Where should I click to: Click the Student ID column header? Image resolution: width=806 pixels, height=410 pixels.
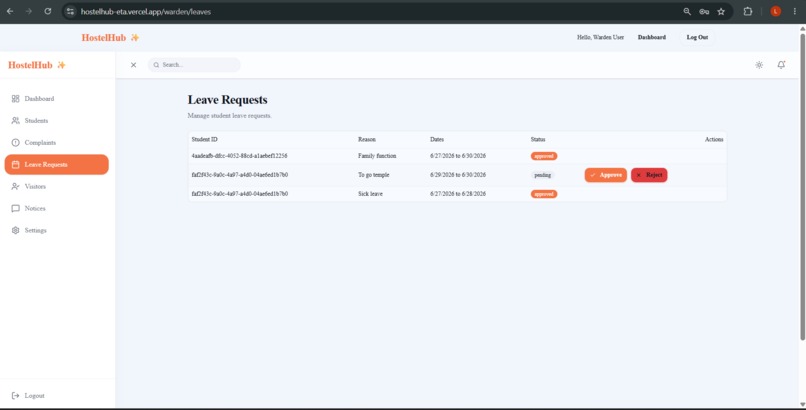click(x=205, y=139)
